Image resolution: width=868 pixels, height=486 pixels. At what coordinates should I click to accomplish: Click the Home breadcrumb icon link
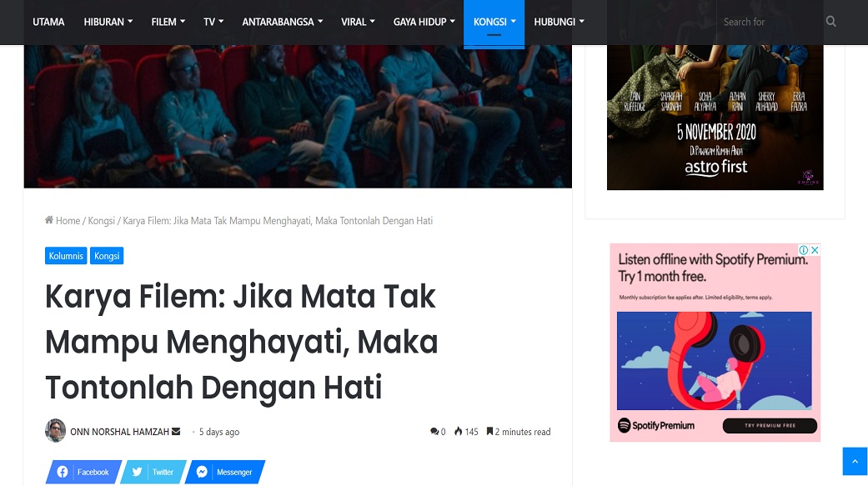coord(63,220)
